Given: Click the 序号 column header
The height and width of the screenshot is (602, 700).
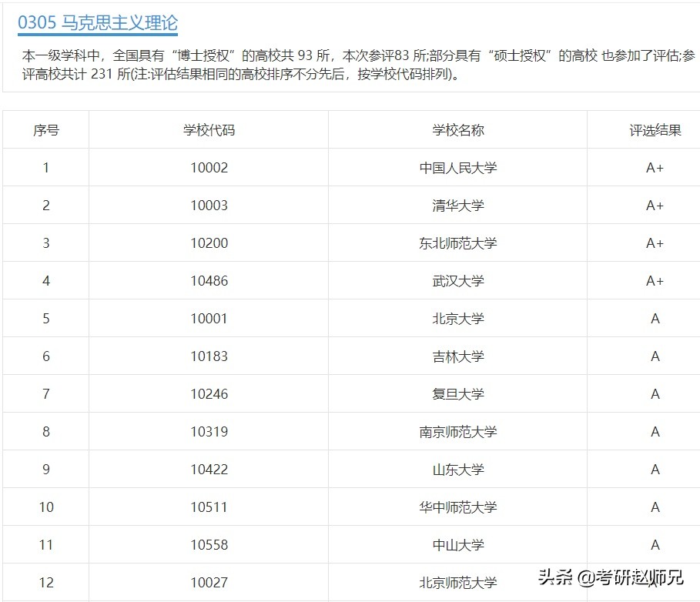Looking at the screenshot, I should click(45, 130).
